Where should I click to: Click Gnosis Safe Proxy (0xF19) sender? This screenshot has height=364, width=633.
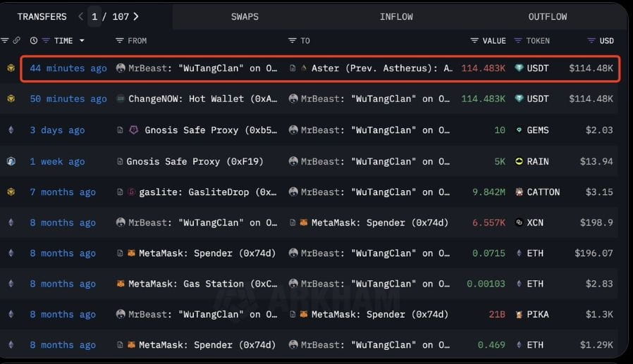pos(195,162)
